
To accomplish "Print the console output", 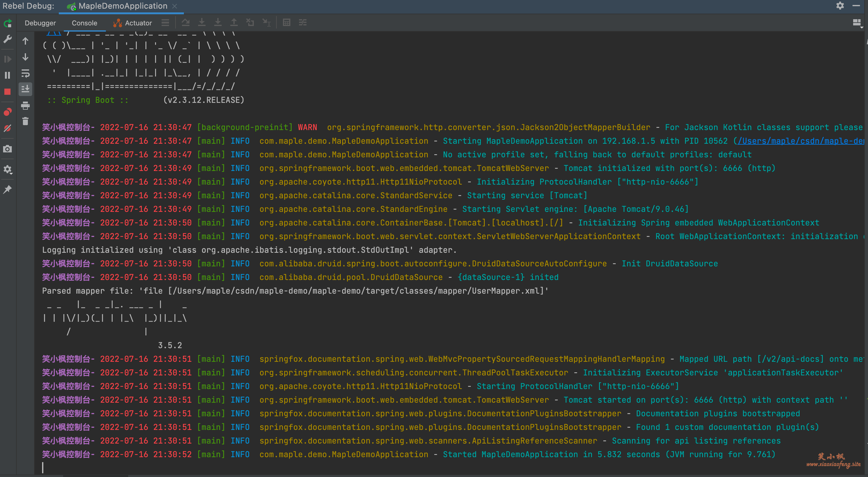I will click(25, 106).
